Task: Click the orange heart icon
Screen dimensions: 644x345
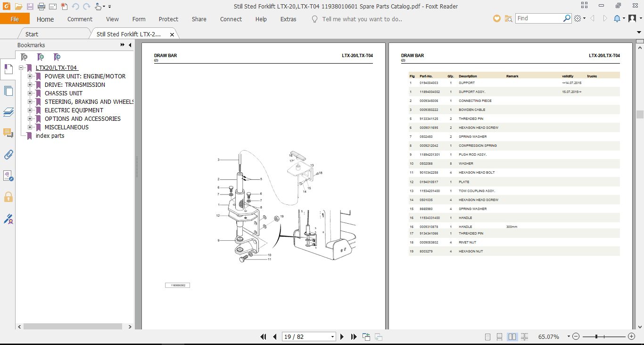Action: pos(496,18)
